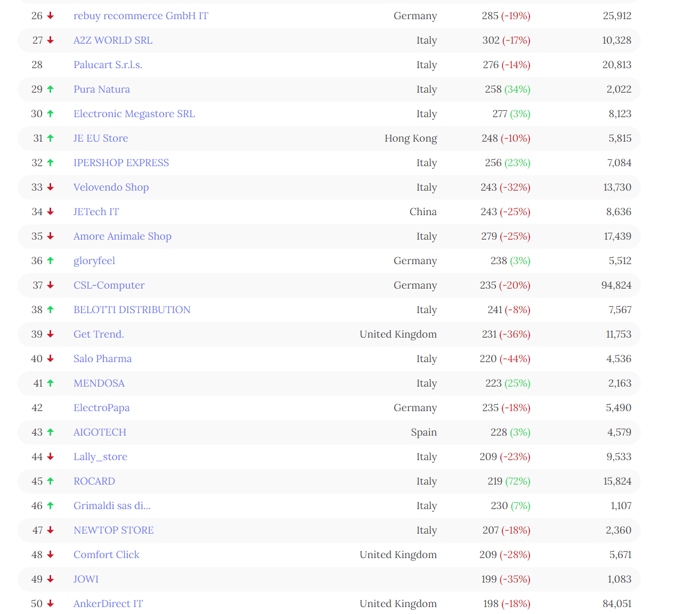This screenshot has height=614, width=700.
Task: Click the up arrow beside IPERSHOP EXPRESS
Action: (x=50, y=162)
